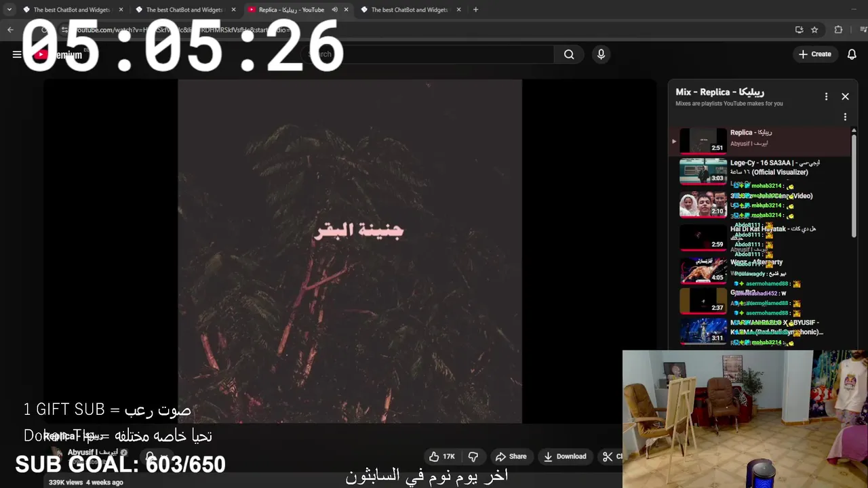This screenshot has width=868, height=488.
Task: Switch to the first ChatBot and Widgets tab
Action: [x=73, y=9]
